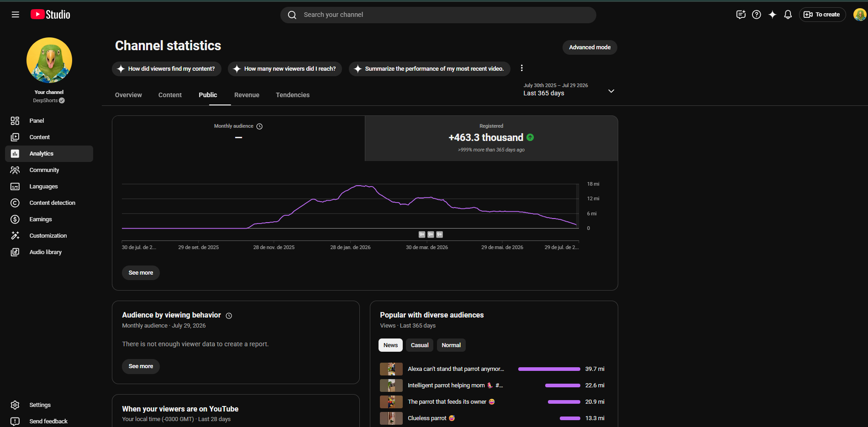Select the Normal audience filter chip
The height and width of the screenshot is (427, 868).
point(451,345)
